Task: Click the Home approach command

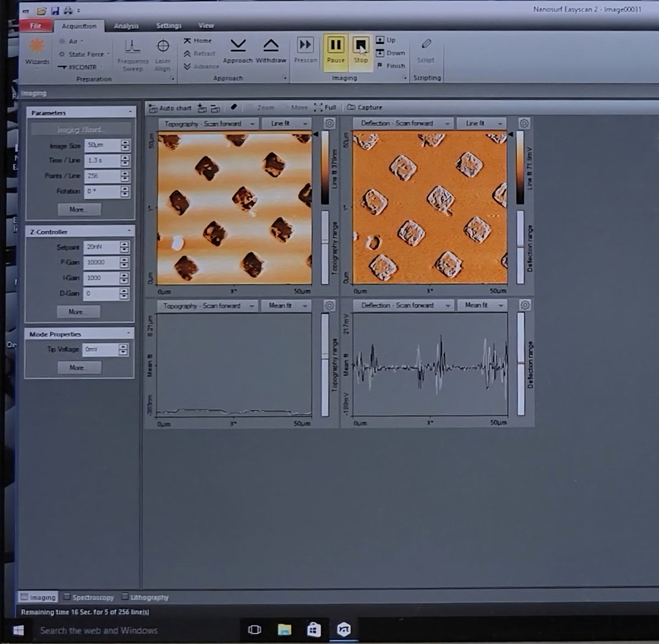Action: pos(198,41)
